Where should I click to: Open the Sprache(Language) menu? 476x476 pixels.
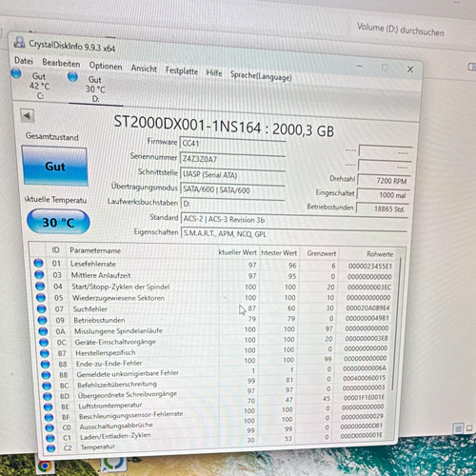pyautogui.click(x=261, y=76)
